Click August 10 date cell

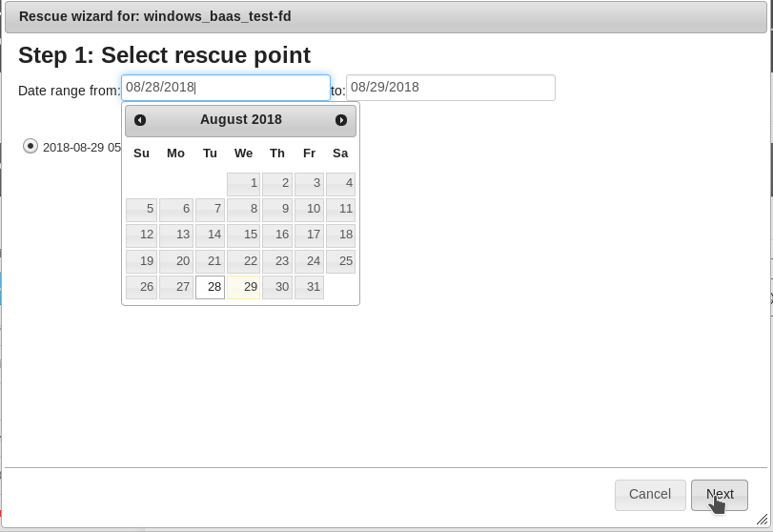[x=309, y=209]
